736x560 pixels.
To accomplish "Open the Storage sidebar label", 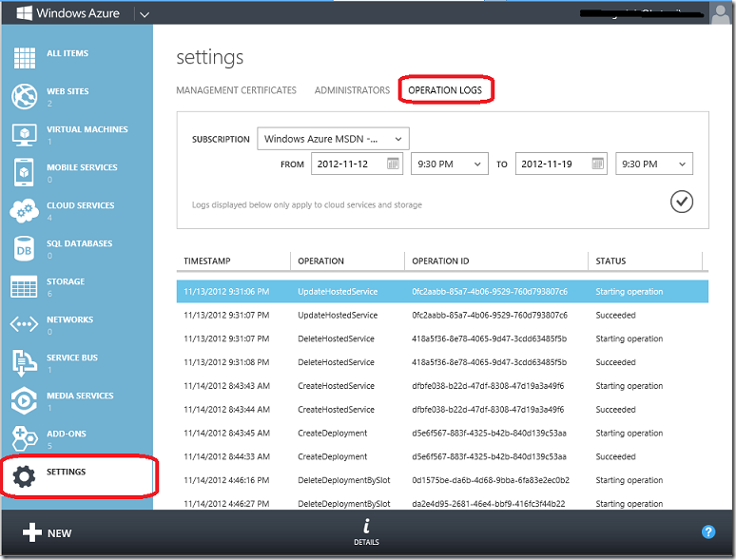I will (x=66, y=281).
